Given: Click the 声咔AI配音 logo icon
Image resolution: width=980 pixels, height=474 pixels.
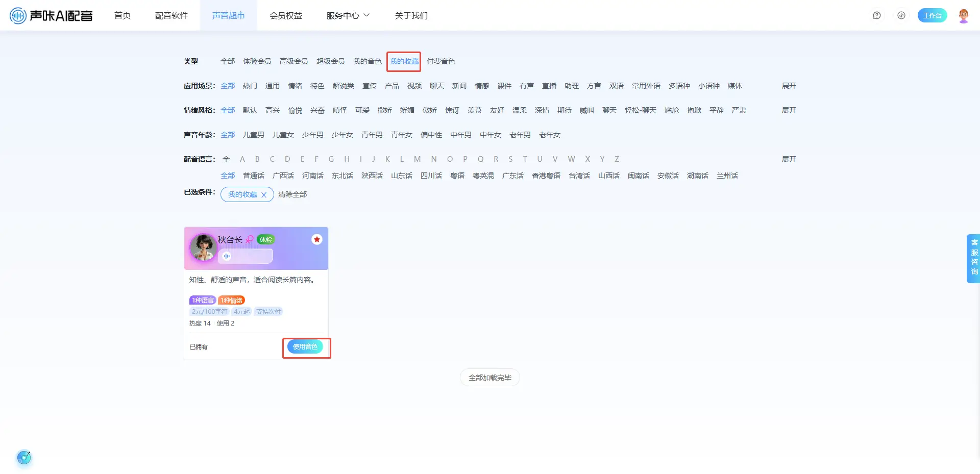Looking at the screenshot, I should point(18,16).
